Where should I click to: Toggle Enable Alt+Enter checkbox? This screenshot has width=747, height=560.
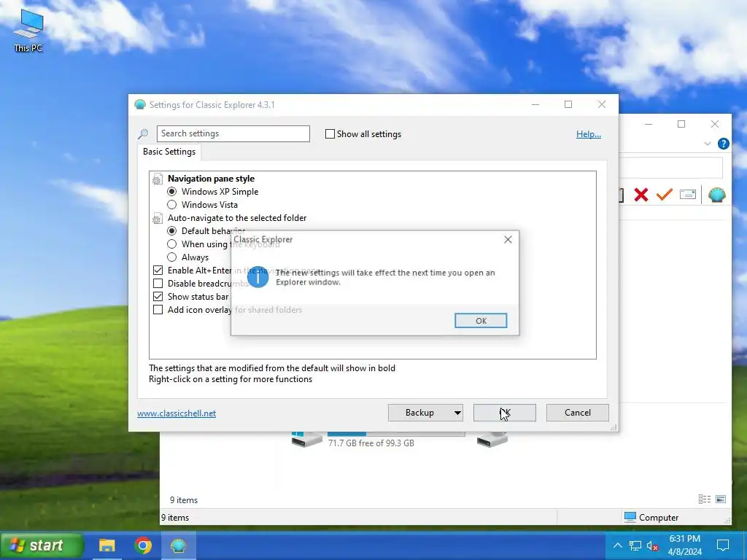coord(158,270)
